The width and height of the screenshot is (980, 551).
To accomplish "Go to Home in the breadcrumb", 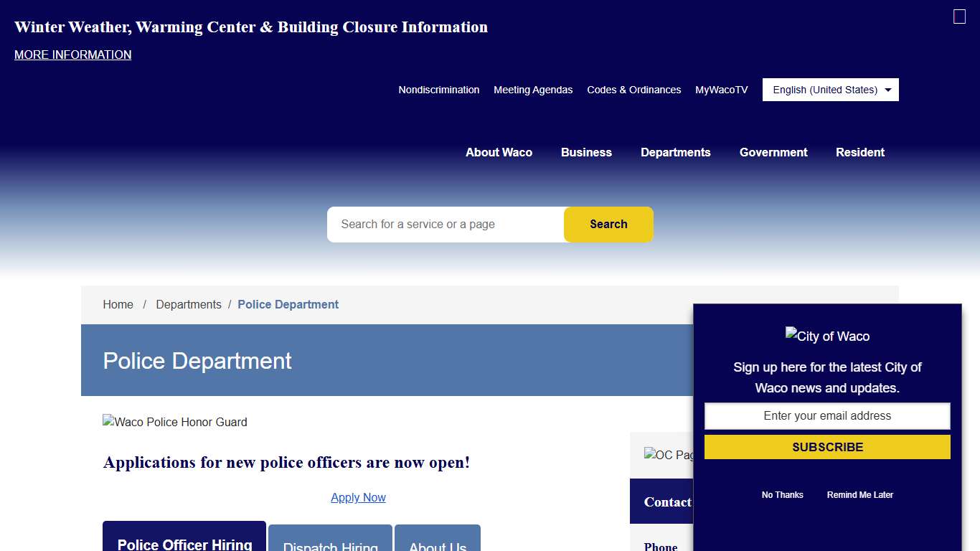I will [x=118, y=304].
